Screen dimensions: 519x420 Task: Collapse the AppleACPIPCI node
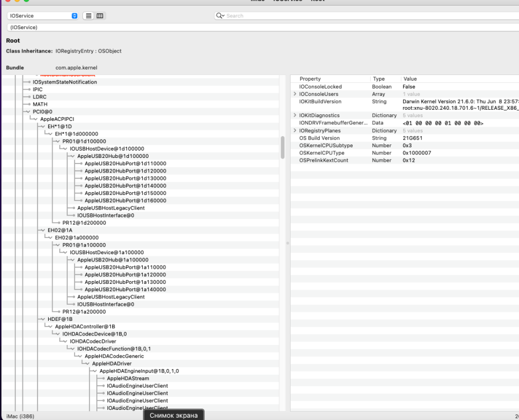(x=36, y=119)
